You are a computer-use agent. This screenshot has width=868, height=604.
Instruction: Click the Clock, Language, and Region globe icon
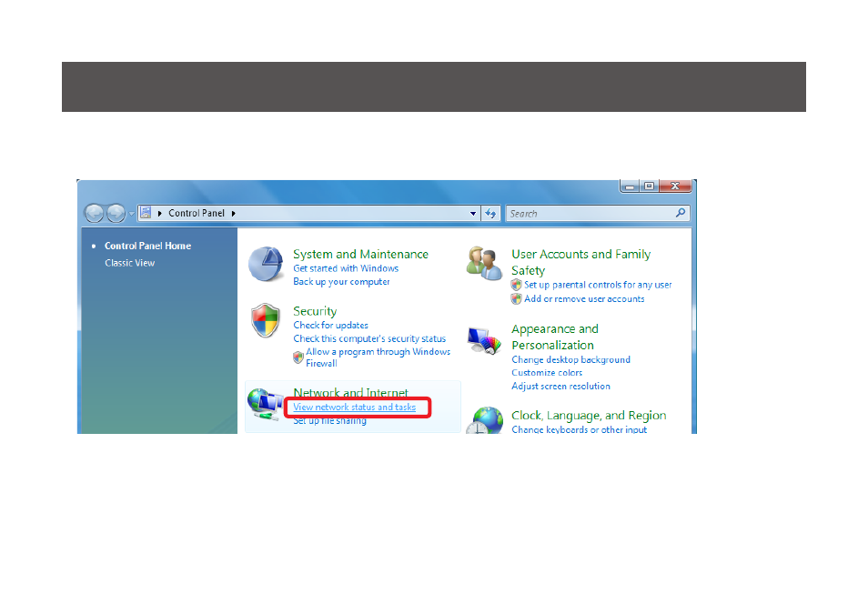[x=484, y=421]
